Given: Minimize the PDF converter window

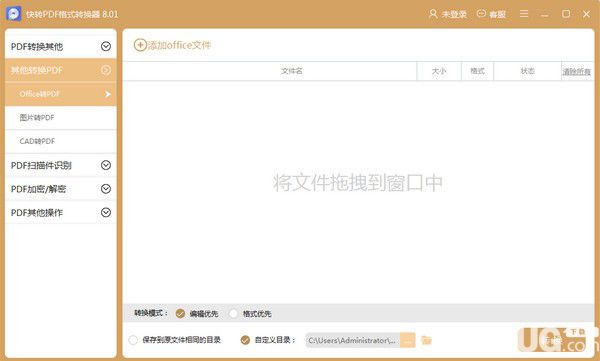Looking at the screenshot, I should click(545, 15).
